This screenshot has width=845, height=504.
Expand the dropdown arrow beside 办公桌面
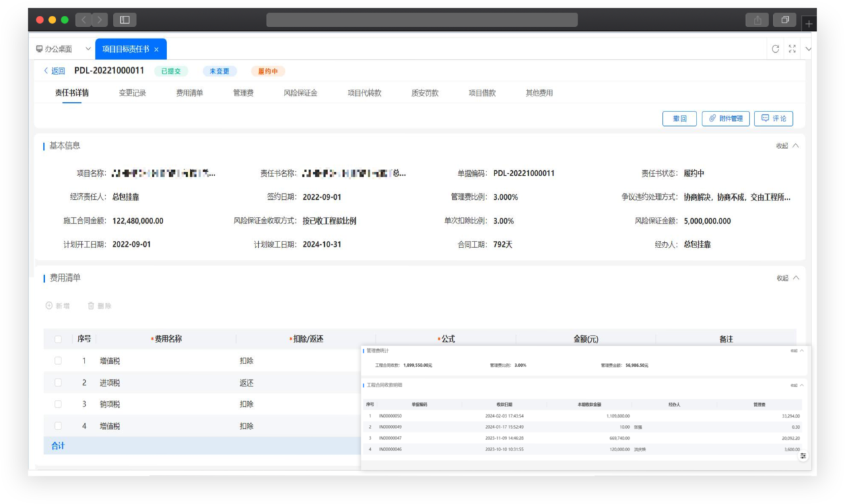(x=88, y=49)
